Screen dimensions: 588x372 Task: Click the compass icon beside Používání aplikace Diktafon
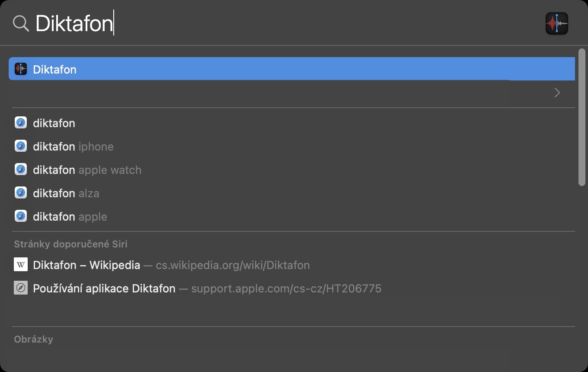(21, 288)
